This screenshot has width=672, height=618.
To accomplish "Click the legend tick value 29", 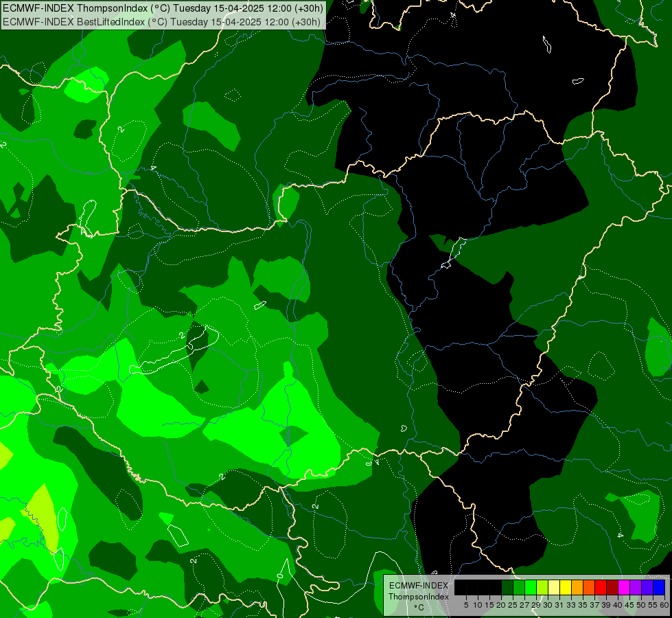I will tap(537, 605).
